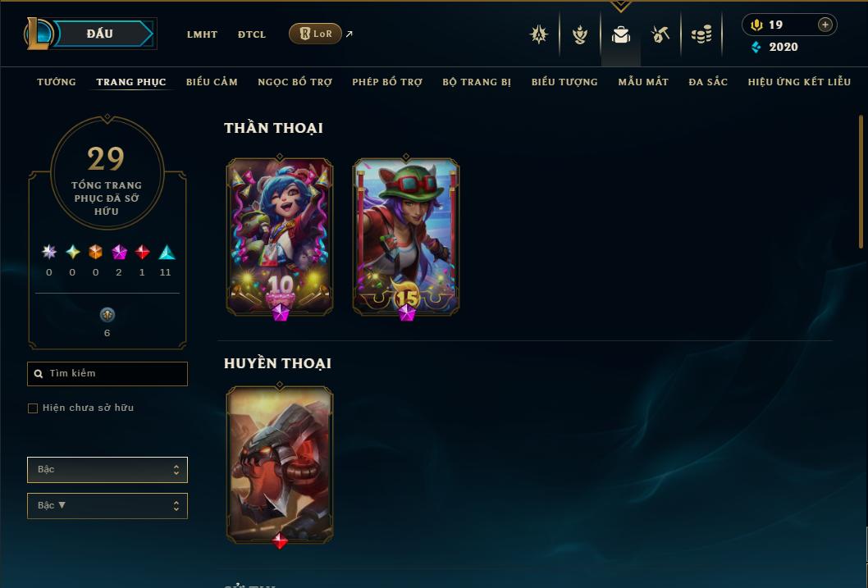This screenshot has width=868, height=588.
Task: Open the 'Bậc ▼' sorting dropdown
Action: (107, 505)
